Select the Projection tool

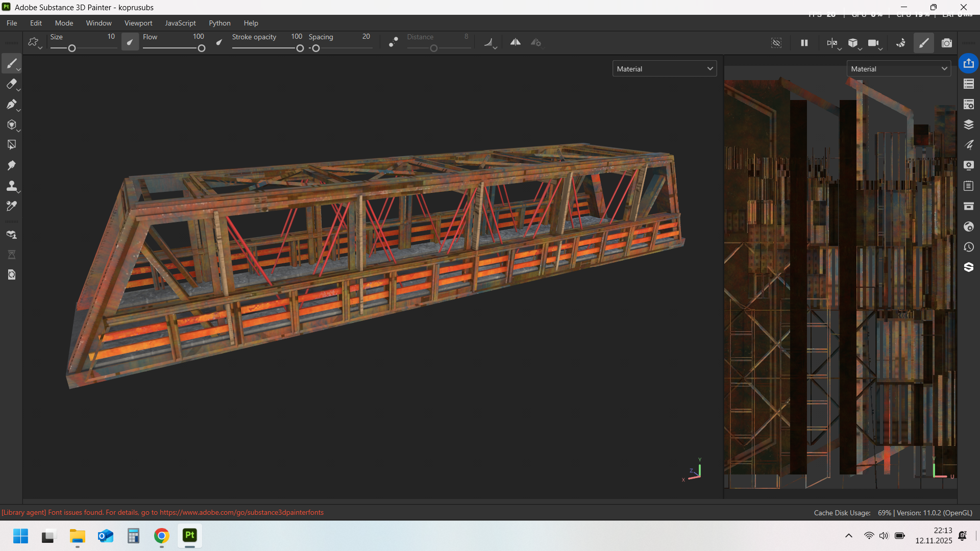pyautogui.click(x=11, y=105)
